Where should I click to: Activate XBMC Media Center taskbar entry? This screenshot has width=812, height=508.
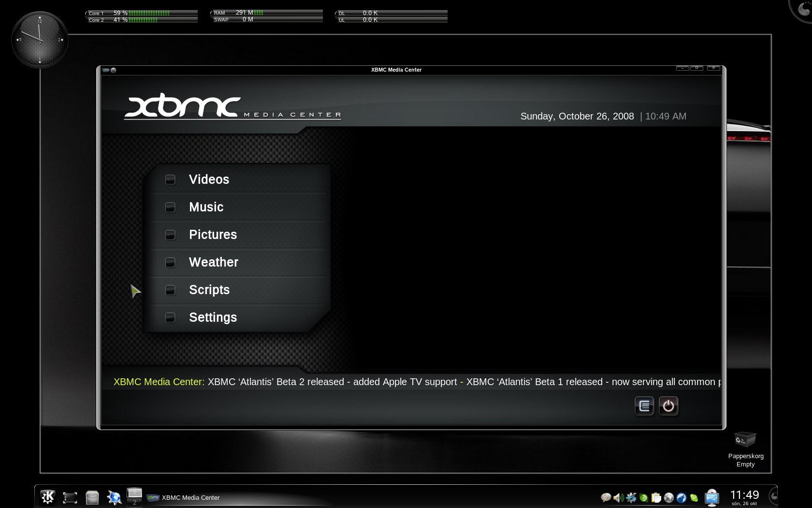[x=183, y=497]
